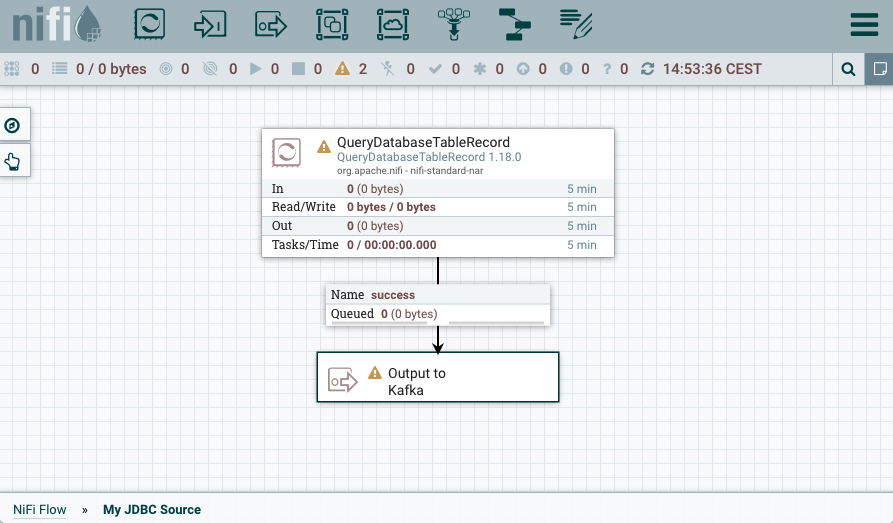The image size is (893, 523).
Task: Expand the Operate panel
Action: (x=13, y=160)
